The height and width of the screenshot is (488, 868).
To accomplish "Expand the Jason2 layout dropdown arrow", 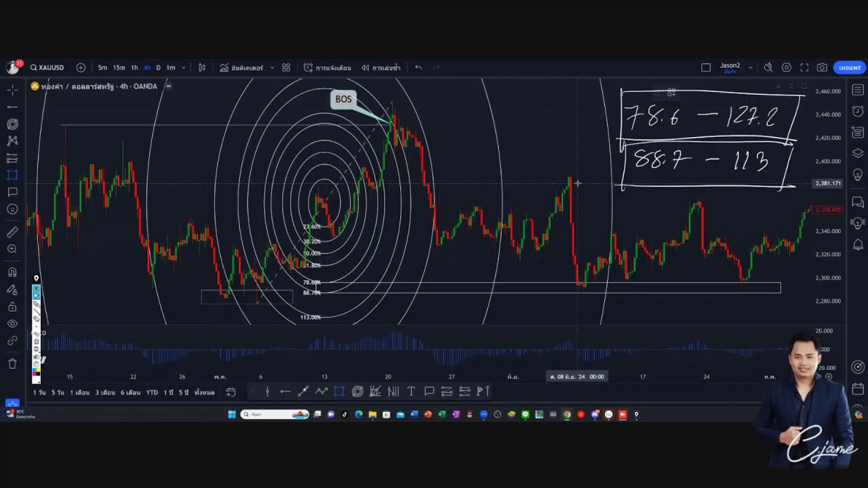I will click(750, 68).
